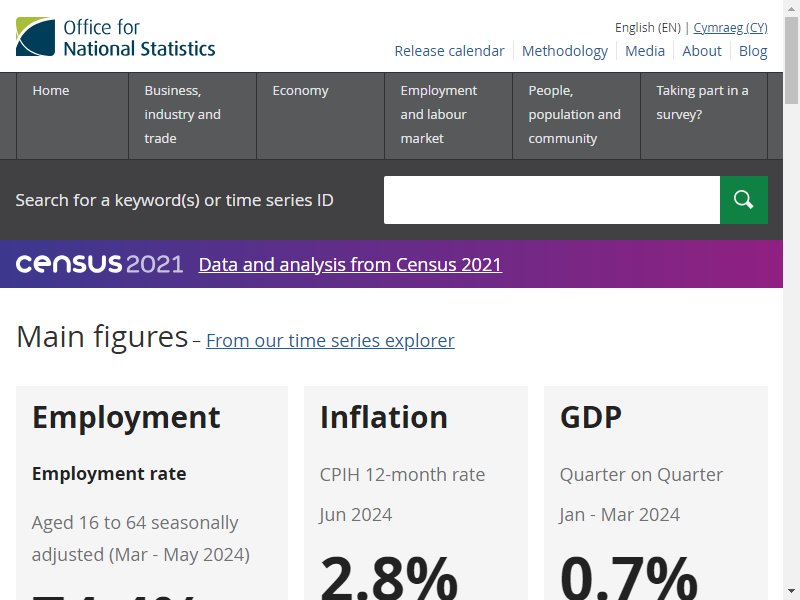Click the scrollbar down arrow
The height and width of the screenshot is (600, 800).
coord(792,592)
